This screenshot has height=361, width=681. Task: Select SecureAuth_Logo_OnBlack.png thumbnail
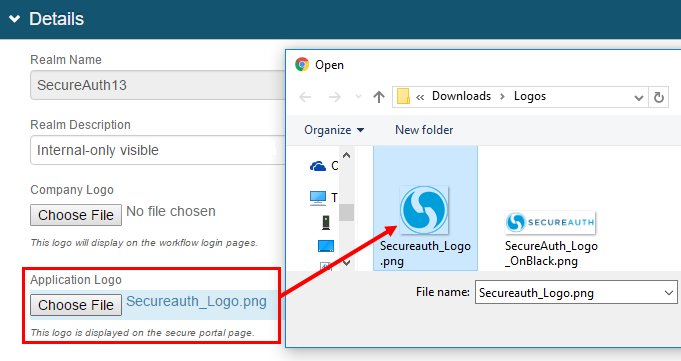coord(550,222)
